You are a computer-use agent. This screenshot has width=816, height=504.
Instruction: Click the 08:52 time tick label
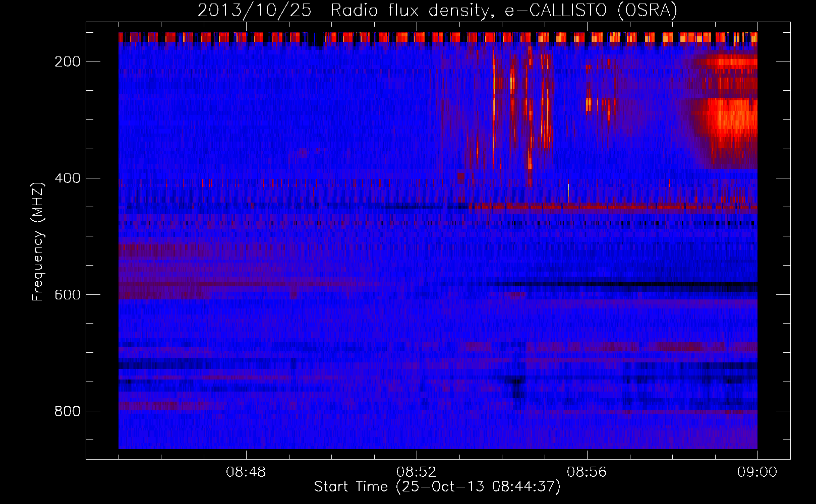click(416, 472)
